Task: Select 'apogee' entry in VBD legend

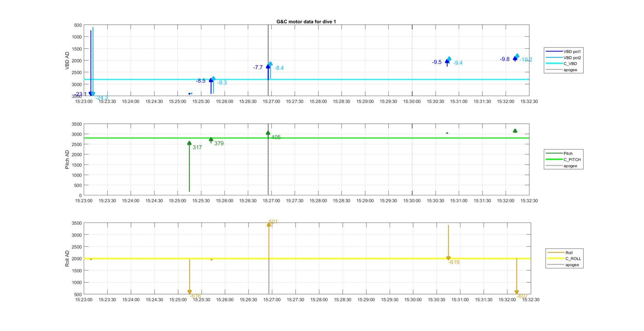Action: [x=560, y=70]
